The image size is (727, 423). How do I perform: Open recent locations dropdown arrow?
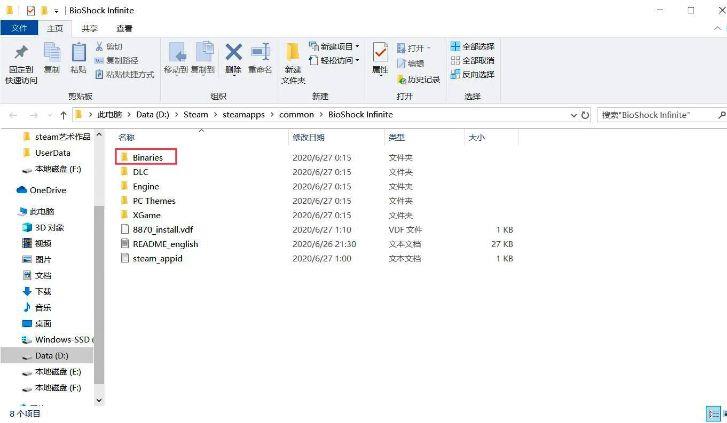coord(50,115)
